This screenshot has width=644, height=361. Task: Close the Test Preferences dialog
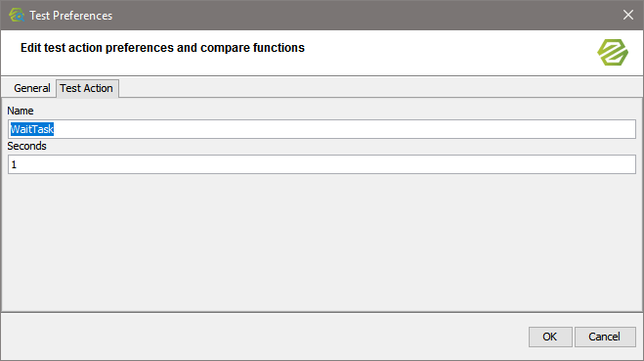coord(628,16)
